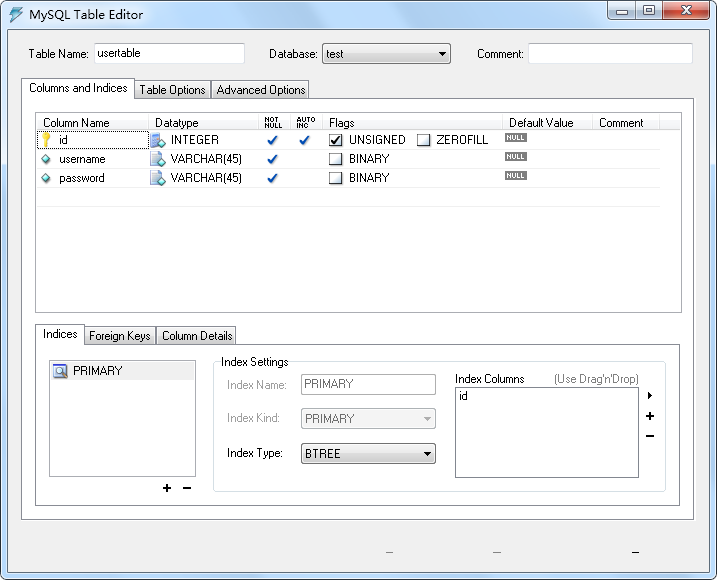Select id in Index Columns list
717x580 pixels.
click(x=463, y=396)
